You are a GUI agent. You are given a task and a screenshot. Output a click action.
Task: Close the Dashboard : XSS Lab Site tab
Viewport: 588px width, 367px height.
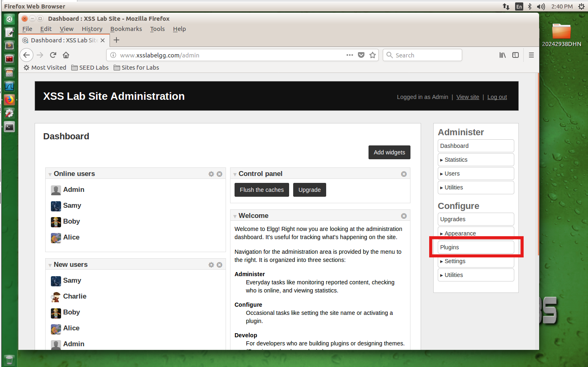pyautogui.click(x=103, y=40)
